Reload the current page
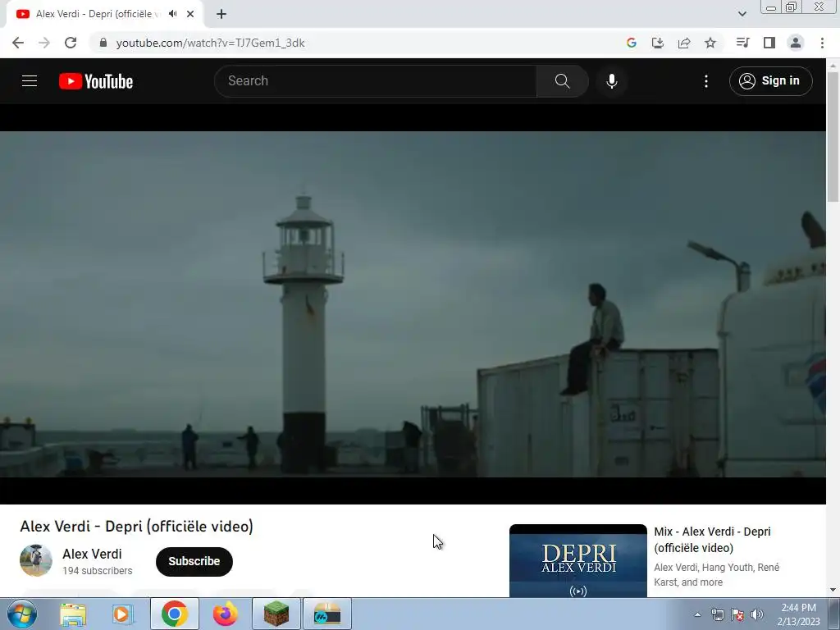Image resolution: width=840 pixels, height=630 pixels. coord(71,43)
